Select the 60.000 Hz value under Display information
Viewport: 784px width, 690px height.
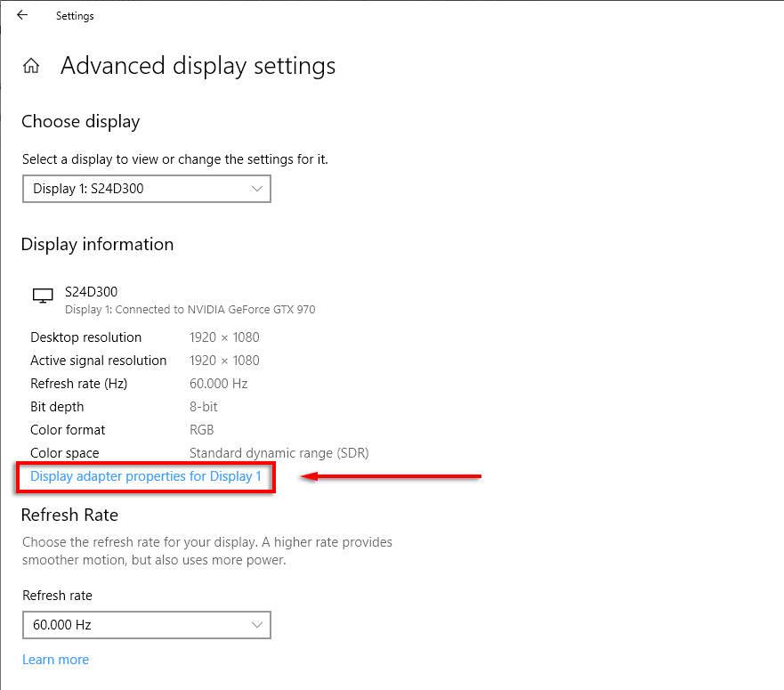pos(218,384)
